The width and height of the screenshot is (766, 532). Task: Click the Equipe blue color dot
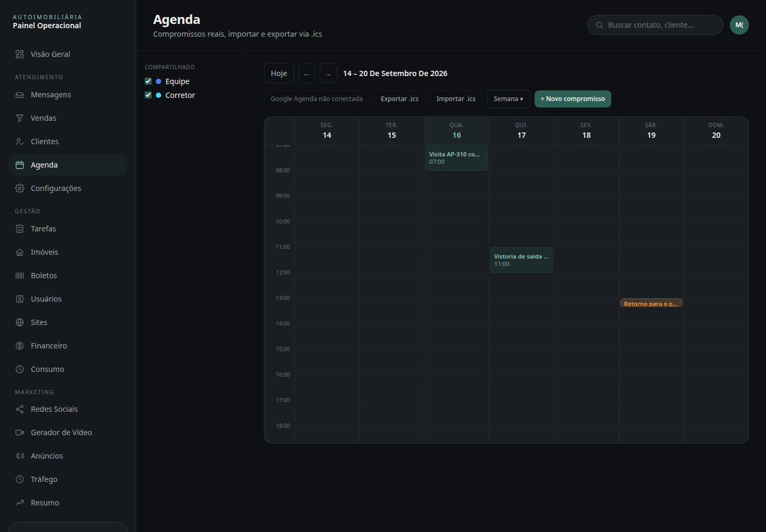coord(159,81)
